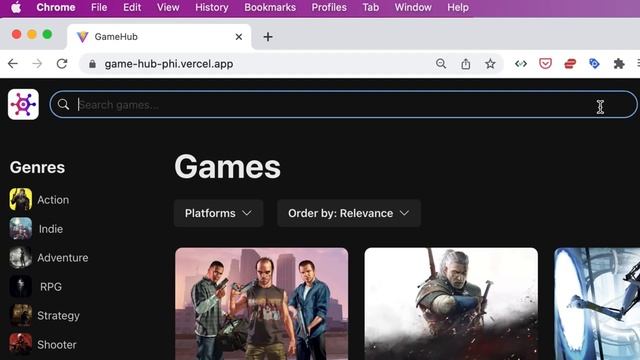Image resolution: width=640 pixels, height=360 pixels.
Task: Open the green code brackets extension
Action: click(x=521, y=64)
